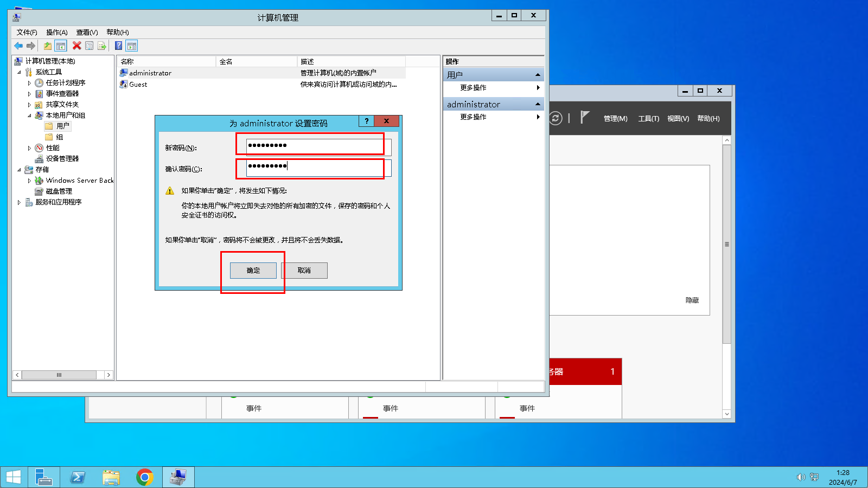Image resolution: width=868 pixels, height=488 pixels.
Task: Select 事件查看器 in the tree
Action: (x=62, y=94)
